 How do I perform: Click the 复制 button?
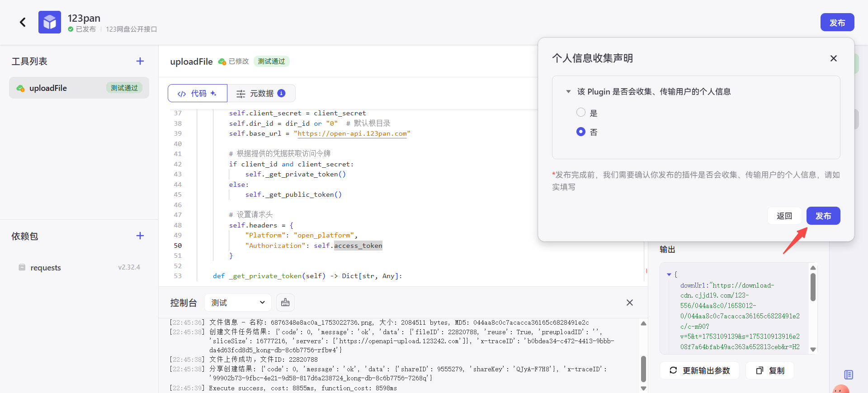770,370
